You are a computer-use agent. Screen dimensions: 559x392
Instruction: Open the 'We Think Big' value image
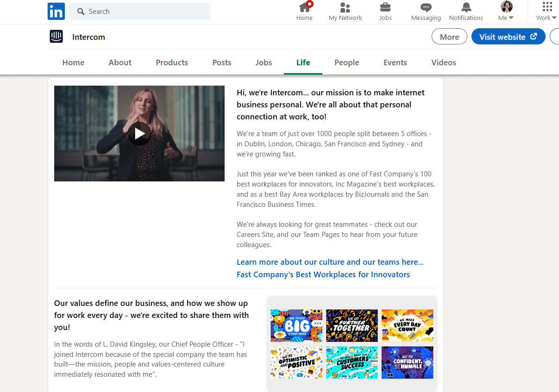point(296,325)
